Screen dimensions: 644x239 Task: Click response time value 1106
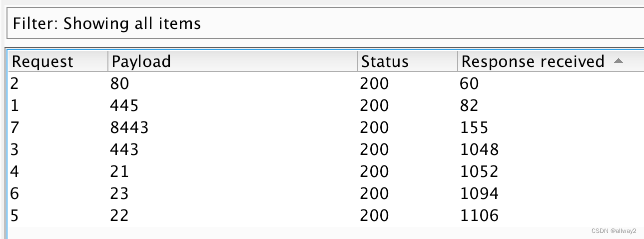479,215
